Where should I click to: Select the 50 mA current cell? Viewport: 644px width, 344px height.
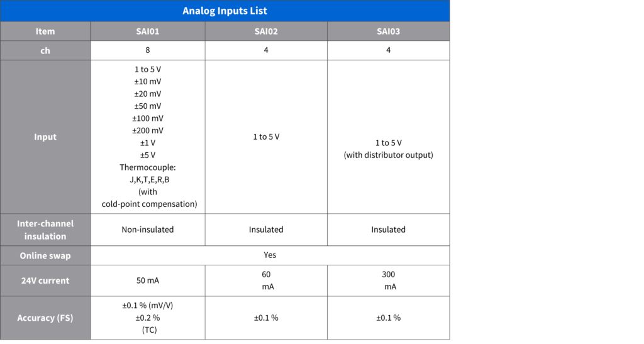click(x=147, y=280)
